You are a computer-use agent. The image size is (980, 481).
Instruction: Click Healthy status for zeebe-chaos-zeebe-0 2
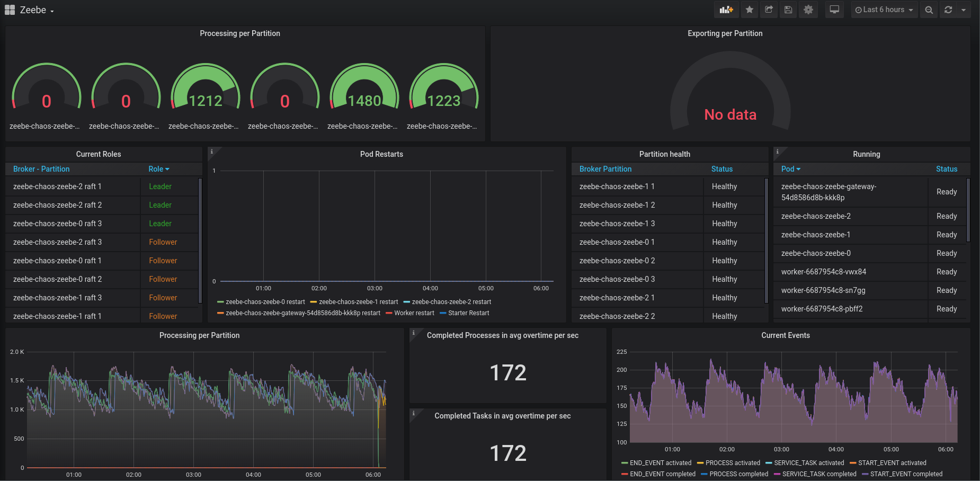coord(724,261)
